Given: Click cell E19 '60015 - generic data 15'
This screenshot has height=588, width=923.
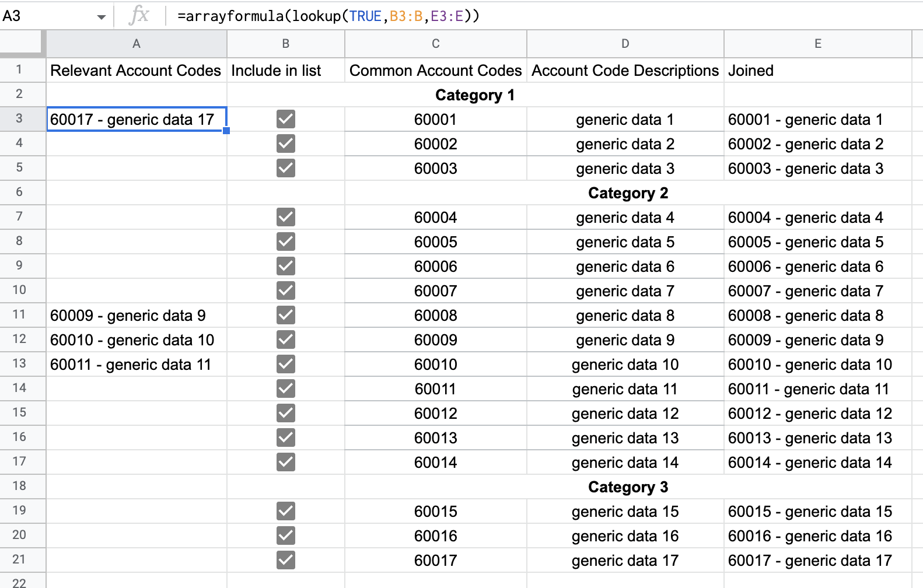Looking at the screenshot, I should tap(818, 511).
